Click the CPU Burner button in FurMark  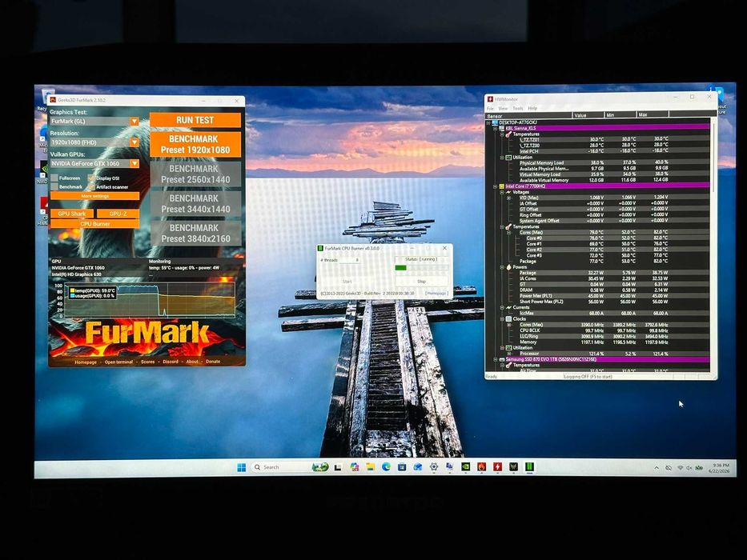pyautogui.click(x=94, y=224)
